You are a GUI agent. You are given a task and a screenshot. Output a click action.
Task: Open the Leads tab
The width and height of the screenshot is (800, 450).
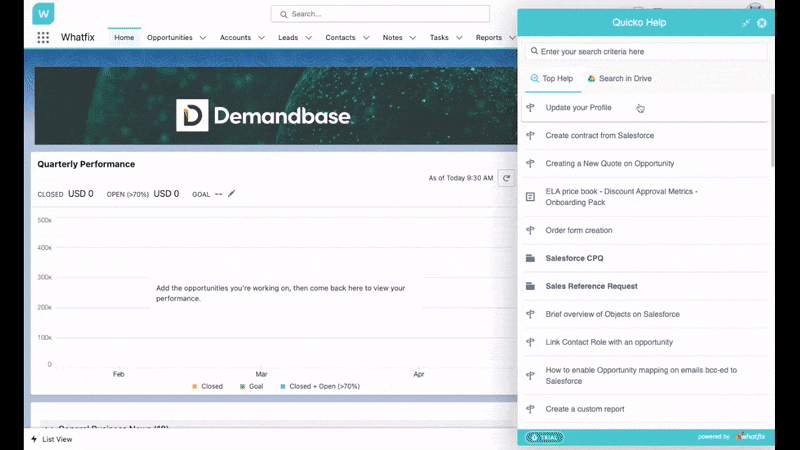coord(288,38)
